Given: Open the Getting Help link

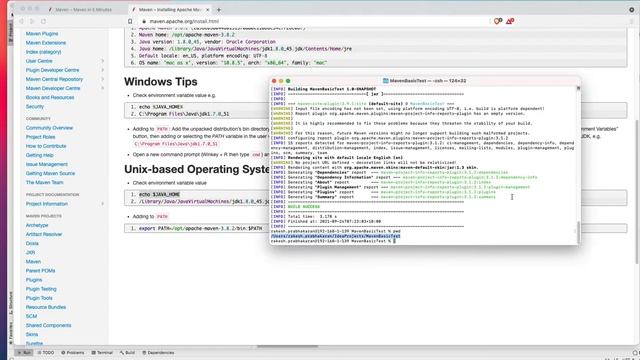Looking at the screenshot, I should point(40,155).
